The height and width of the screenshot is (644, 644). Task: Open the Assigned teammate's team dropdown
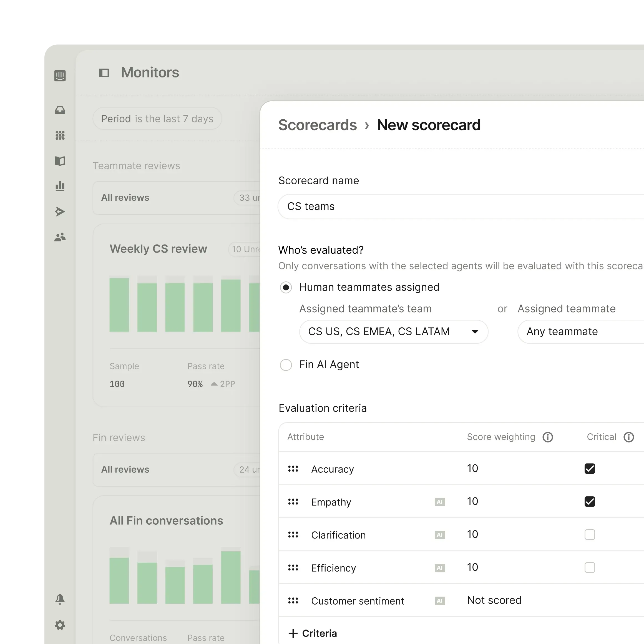tap(394, 332)
